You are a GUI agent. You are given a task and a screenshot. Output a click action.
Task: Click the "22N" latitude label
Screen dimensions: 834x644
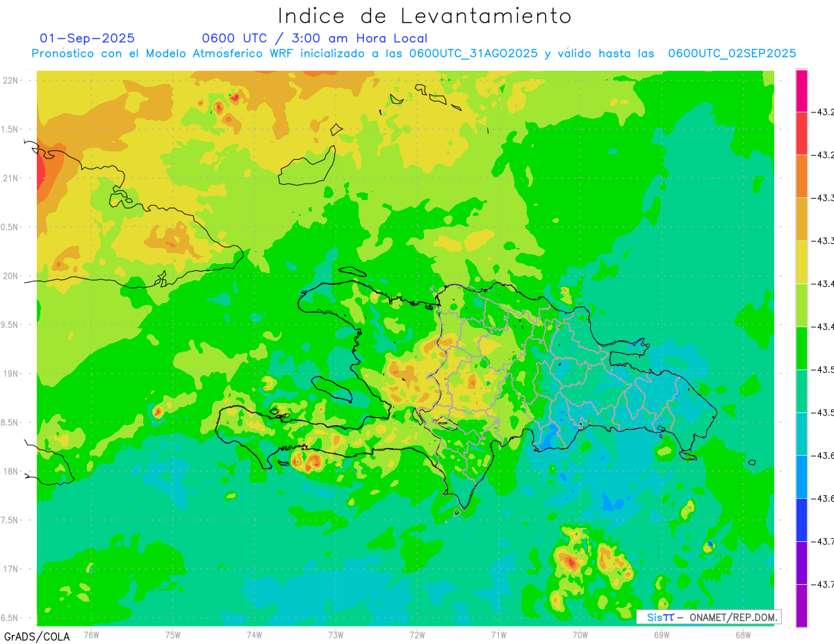pyautogui.click(x=10, y=81)
